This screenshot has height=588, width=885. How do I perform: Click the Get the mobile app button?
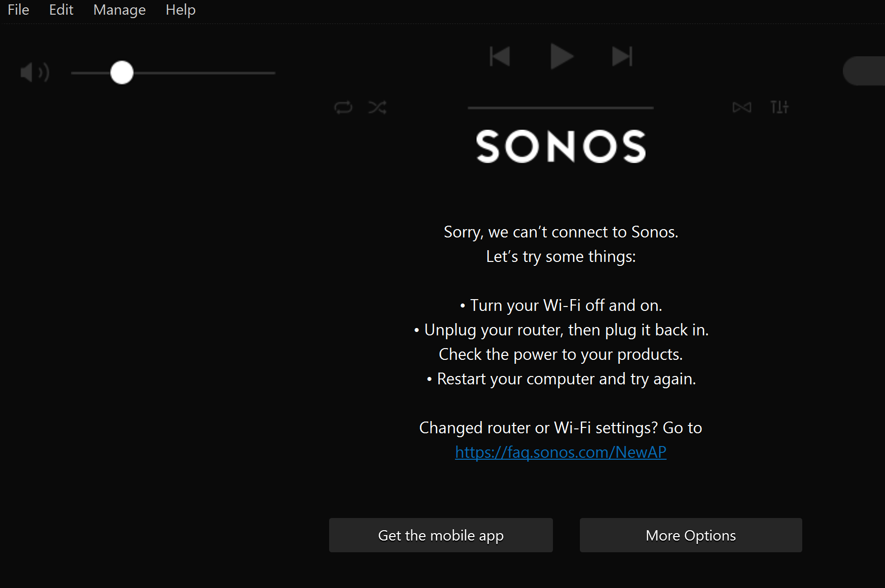point(441,535)
